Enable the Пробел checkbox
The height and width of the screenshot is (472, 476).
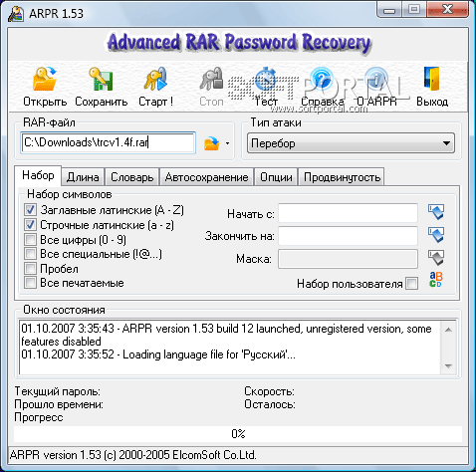(x=30, y=268)
